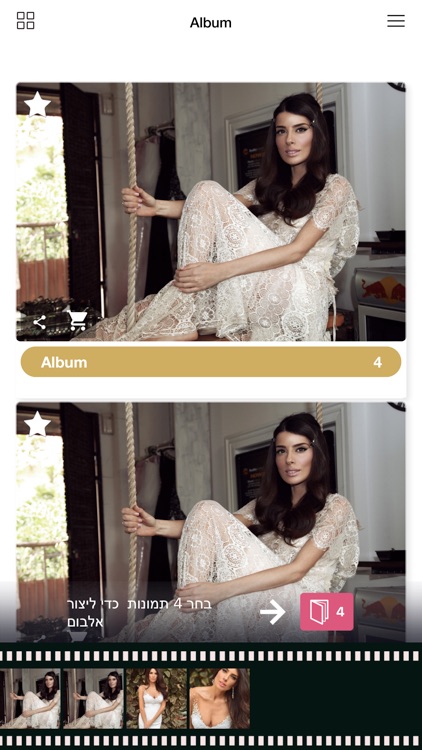Viewport: 422px width, 750px height.
Task: Open the first large swing photo
Action: (x=211, y=211)
